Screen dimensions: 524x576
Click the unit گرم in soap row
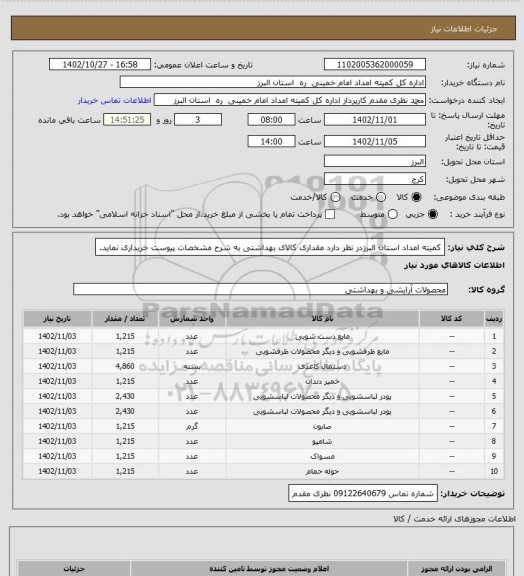[192, 426]
